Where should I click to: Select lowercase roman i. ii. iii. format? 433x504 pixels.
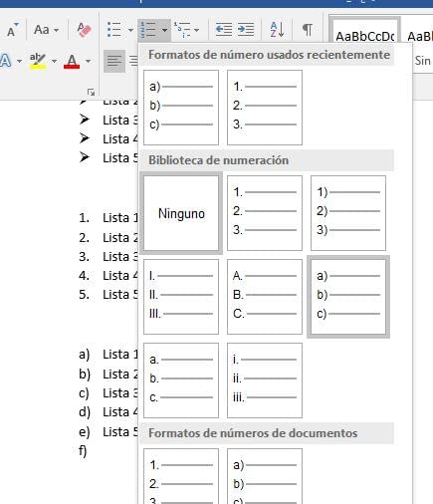265,380
